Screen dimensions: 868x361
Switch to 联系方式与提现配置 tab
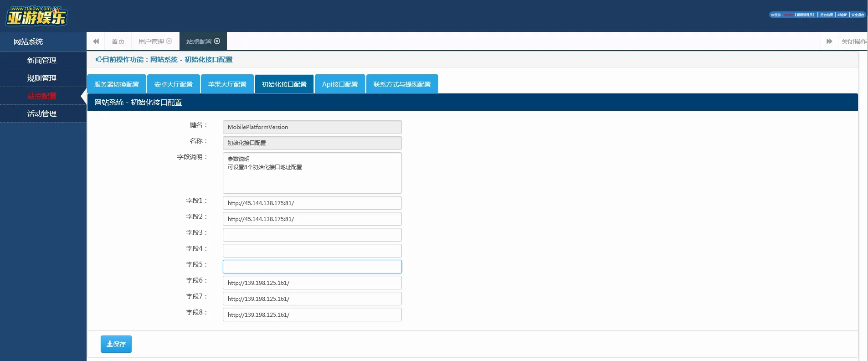click(x=402, y=84)
